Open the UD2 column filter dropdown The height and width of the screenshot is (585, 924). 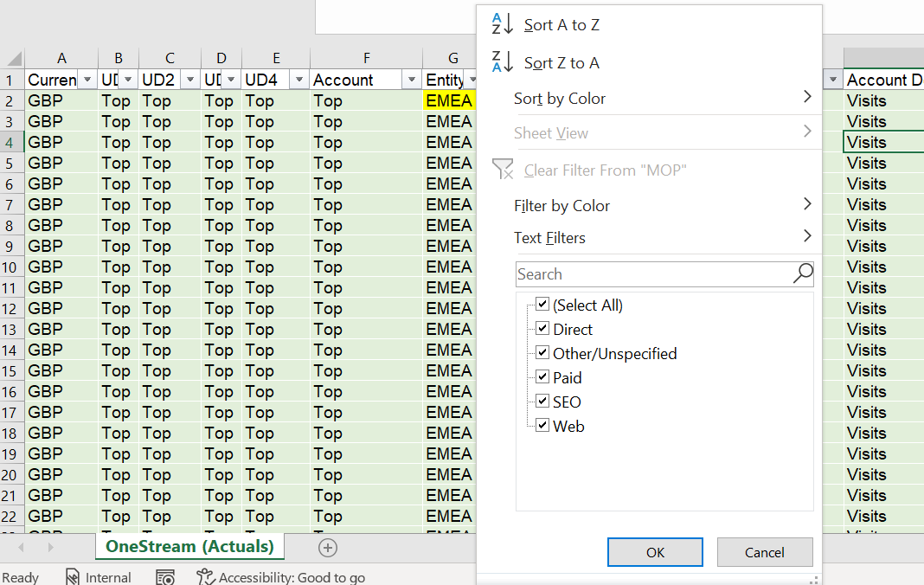pyautogui.click(x=189, y=80)
